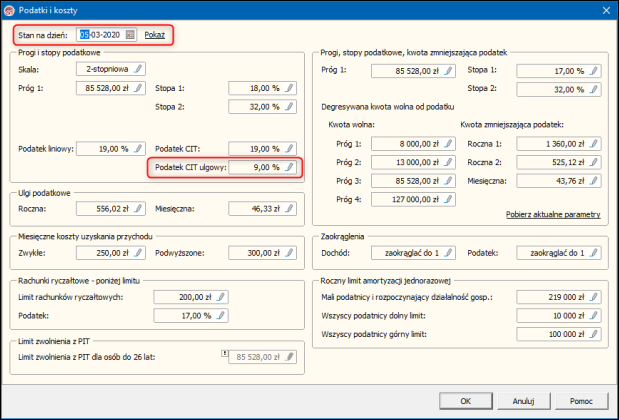Edit Podatek CIT ulgowy pencil icon
Viewport: 619px width, 420px height.
289,167
